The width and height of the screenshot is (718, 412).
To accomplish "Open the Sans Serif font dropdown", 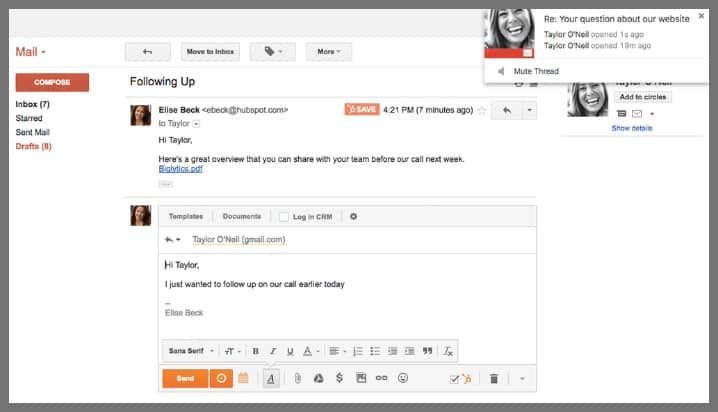I will pos(189,351).
